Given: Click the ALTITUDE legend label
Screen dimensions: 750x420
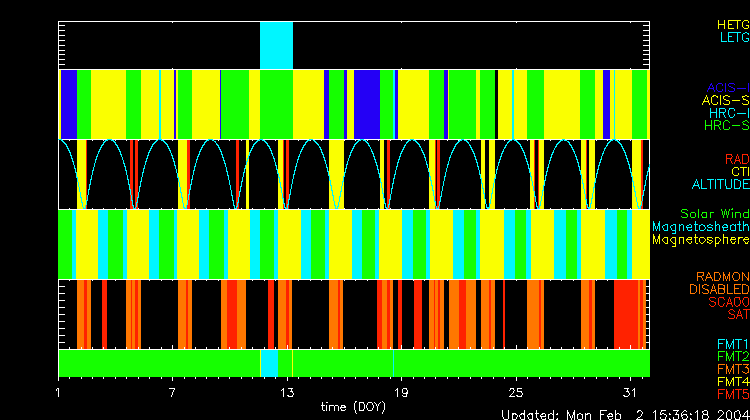Looking at the screenshot, I should click(720, 185).
